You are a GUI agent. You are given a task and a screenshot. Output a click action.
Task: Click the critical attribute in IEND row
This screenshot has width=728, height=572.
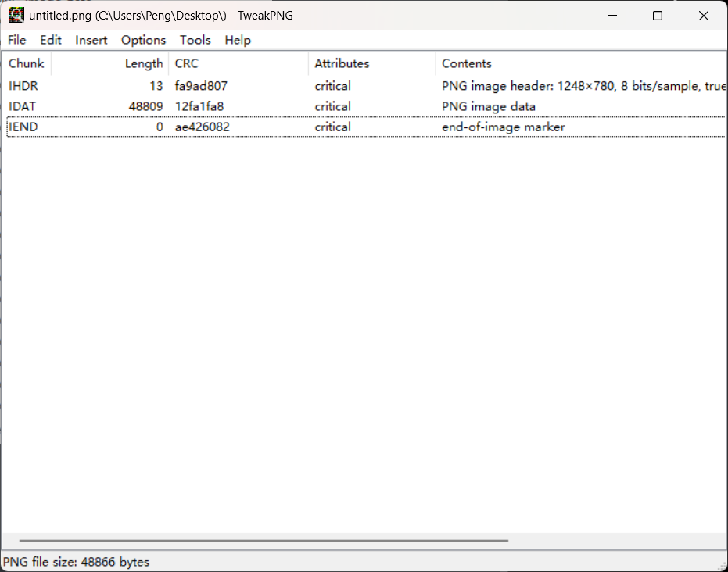point(332,127)
